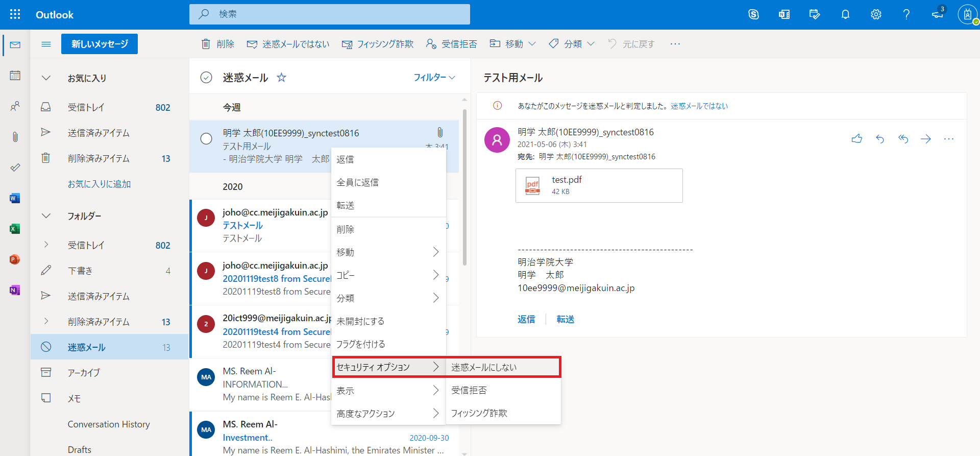Open Excel app in left rail
The width and height of the screenshot is (980, 456).
click(x=15, y=229)
